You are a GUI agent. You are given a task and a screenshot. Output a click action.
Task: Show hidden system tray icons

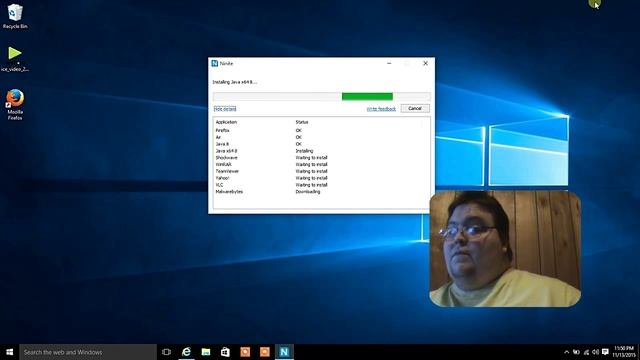click(567, 352)
